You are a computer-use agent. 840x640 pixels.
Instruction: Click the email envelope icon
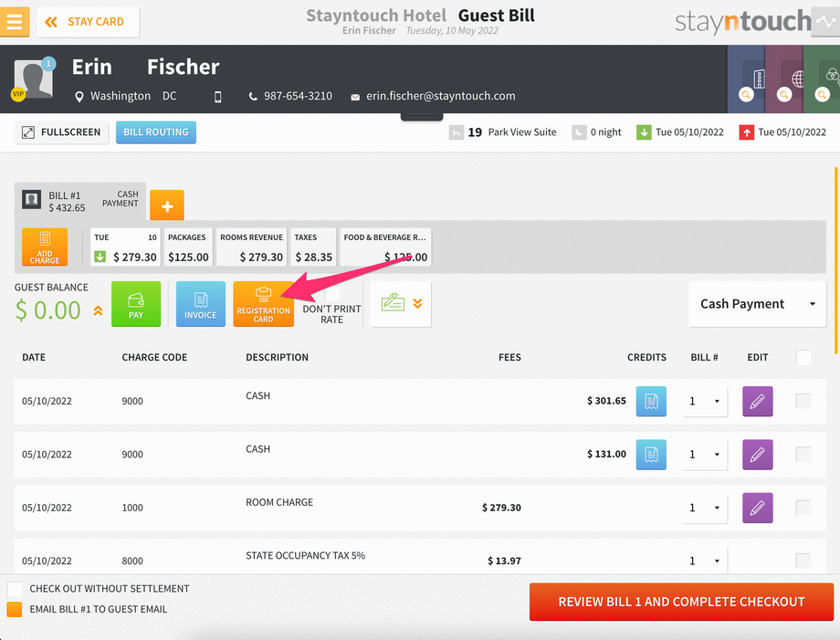[354, 97]
